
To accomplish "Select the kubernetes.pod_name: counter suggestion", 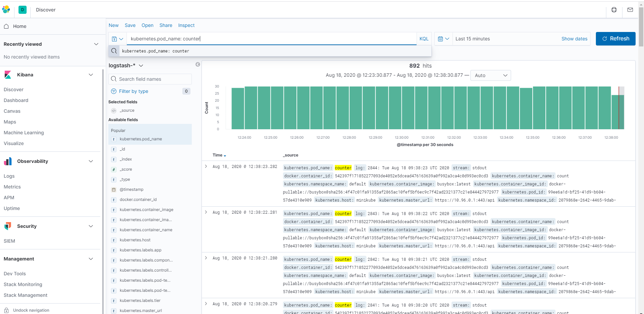I will 270,51.
